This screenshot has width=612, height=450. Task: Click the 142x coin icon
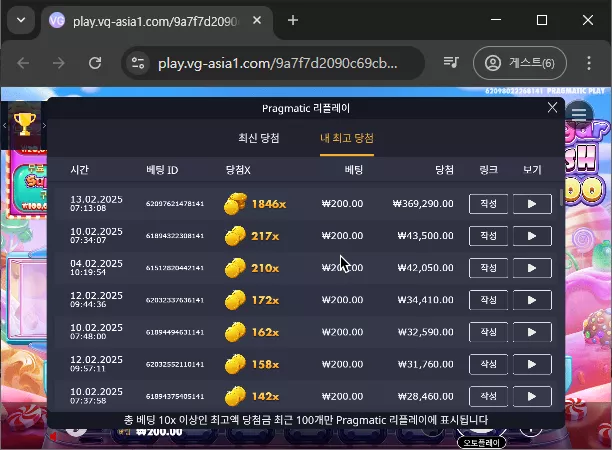(235, 396)
